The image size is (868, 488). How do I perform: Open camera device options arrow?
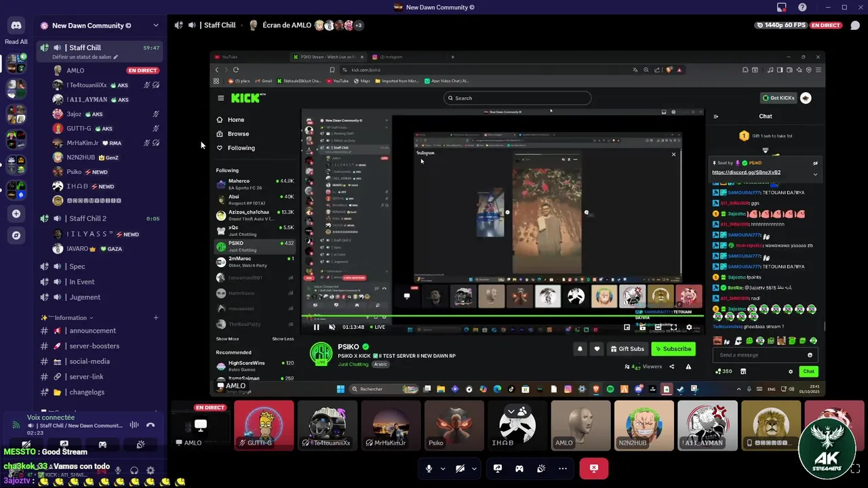(474, 468)
